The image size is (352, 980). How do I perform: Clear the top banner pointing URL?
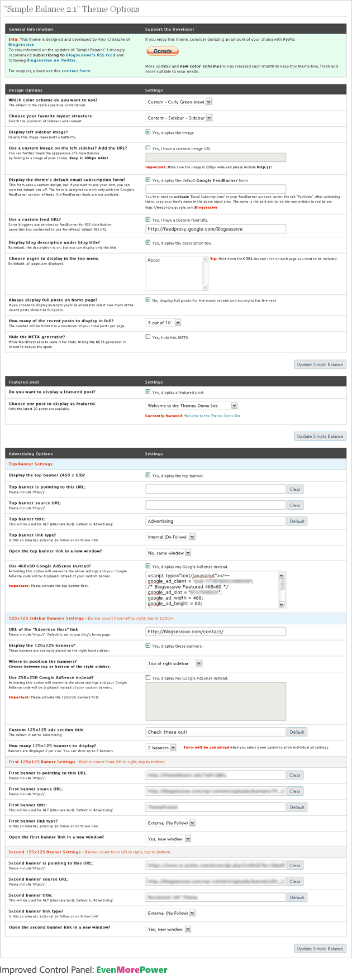(x=295, y=489)
